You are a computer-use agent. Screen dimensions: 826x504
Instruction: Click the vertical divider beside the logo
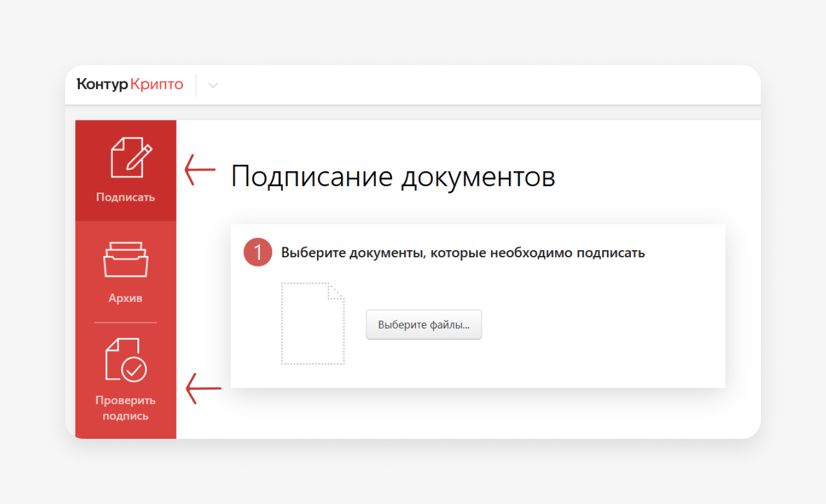pos(196,85)
